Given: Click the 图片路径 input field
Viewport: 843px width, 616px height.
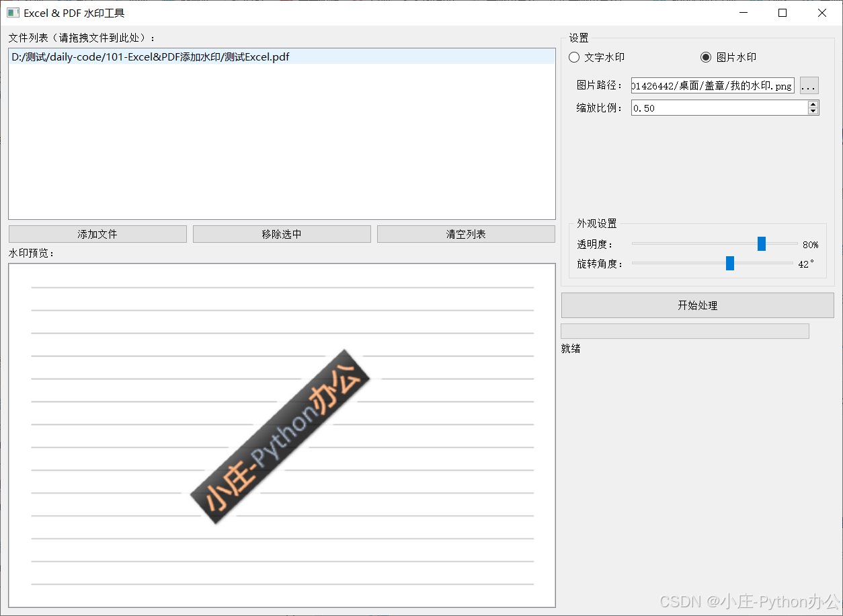Looking at the screenshot, I should click(713, 85).
